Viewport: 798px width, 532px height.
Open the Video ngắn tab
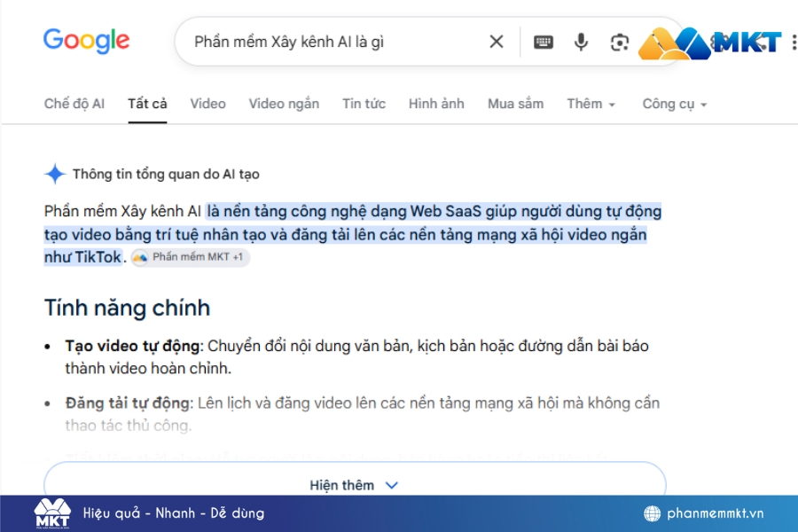coord(284,104)
